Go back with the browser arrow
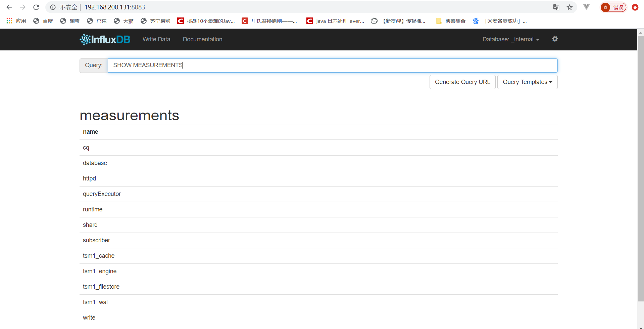Image resolution: width=644 pixels, height=329 pixels. coord(9,7)
